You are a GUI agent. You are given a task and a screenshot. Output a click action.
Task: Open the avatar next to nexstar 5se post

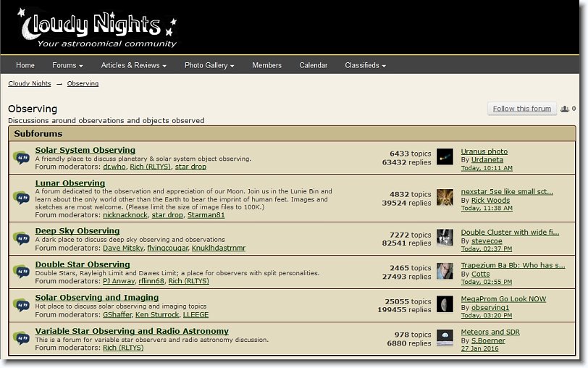pos(445,197)
